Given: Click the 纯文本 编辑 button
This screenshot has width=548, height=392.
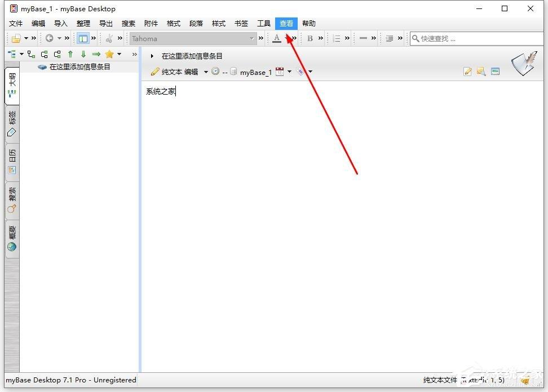Looking at the screenshot, I should pyautogui.click(x=174, y=72).
